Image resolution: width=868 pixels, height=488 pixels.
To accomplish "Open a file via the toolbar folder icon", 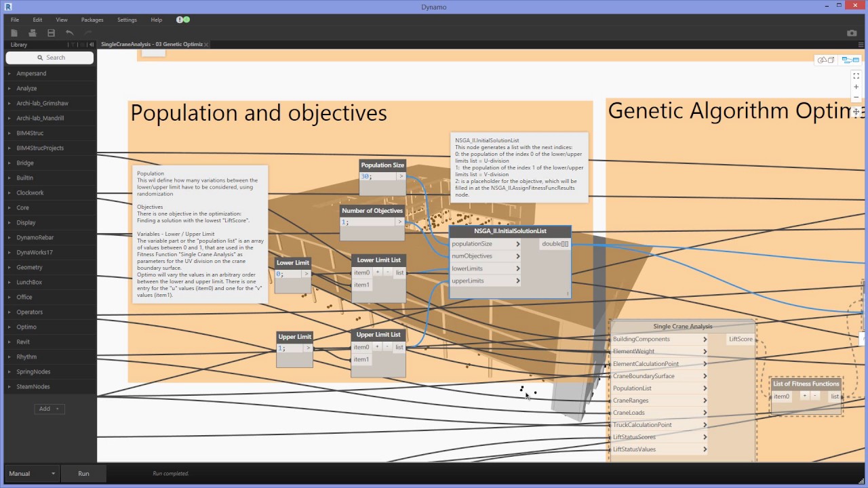I will point(33,33).
